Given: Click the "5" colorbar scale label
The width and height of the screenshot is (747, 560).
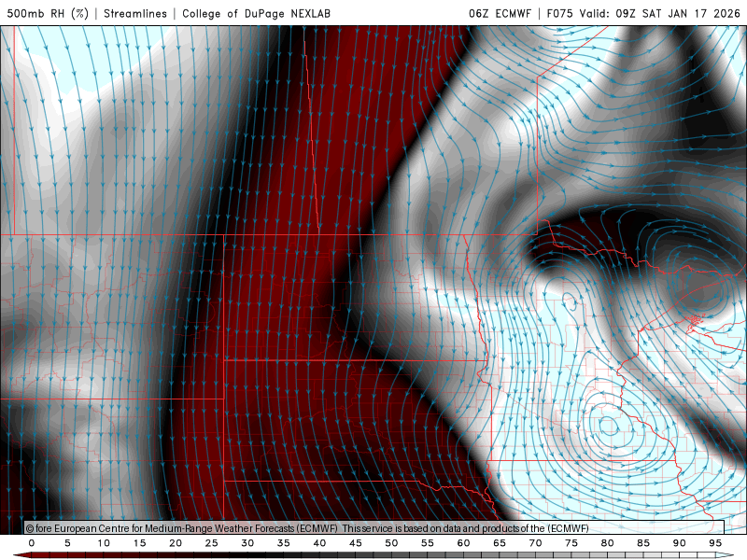Looking at the screenshot, I should 67,543.
